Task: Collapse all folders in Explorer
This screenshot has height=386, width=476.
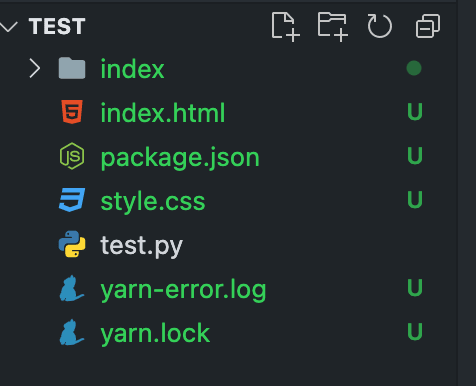Action: (428, 26)
